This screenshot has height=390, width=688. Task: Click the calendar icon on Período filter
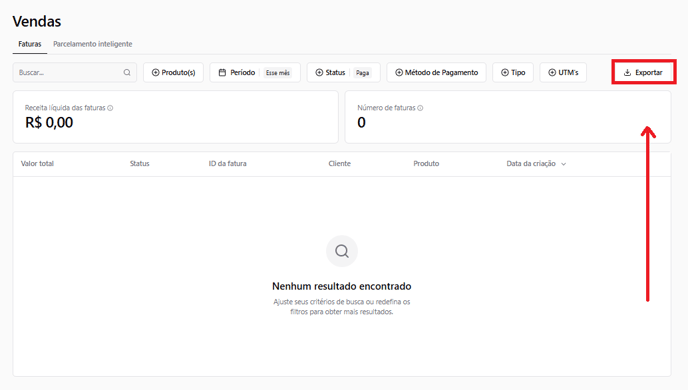pyautogui.click(x=222, y=72)
